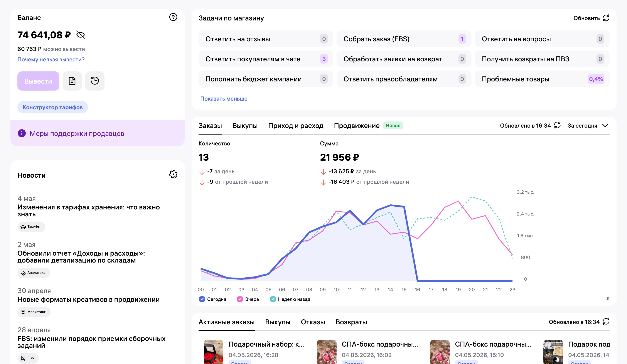Screen dimensions: 627x364
Task: Switch to the Заказы tab
Action: click(210, 126)
